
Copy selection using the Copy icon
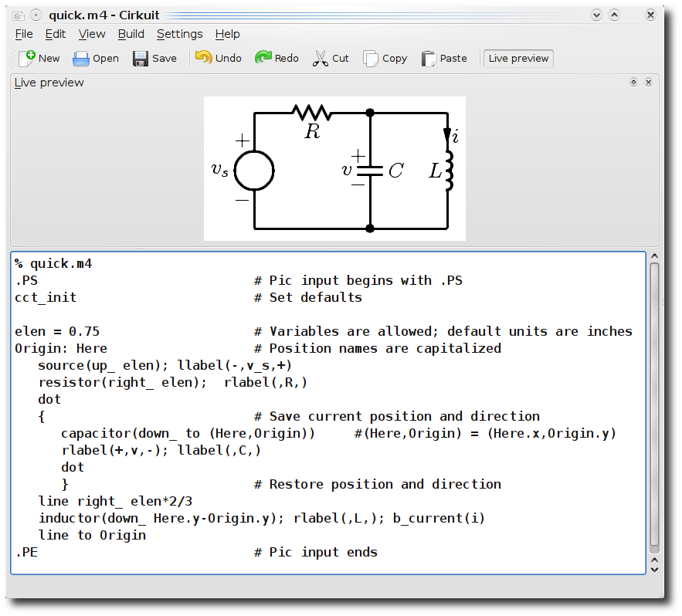point(371,58)
